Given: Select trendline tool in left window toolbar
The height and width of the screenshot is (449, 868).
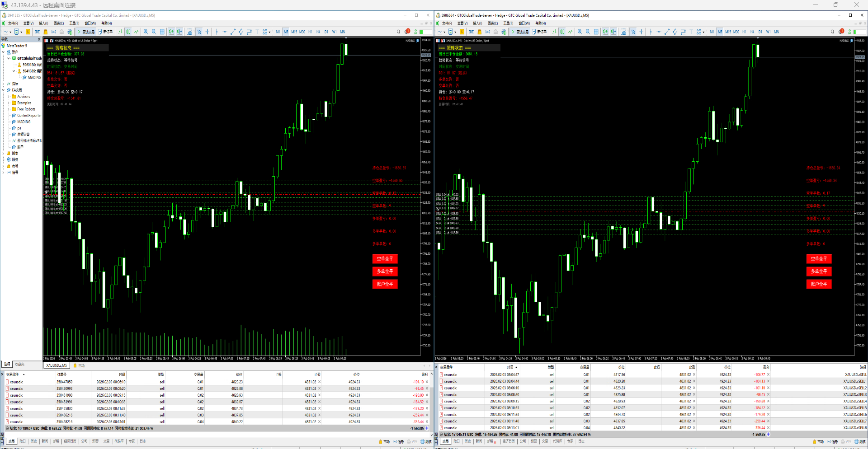Looking at the screenshot, I should [x=233, y=32].
